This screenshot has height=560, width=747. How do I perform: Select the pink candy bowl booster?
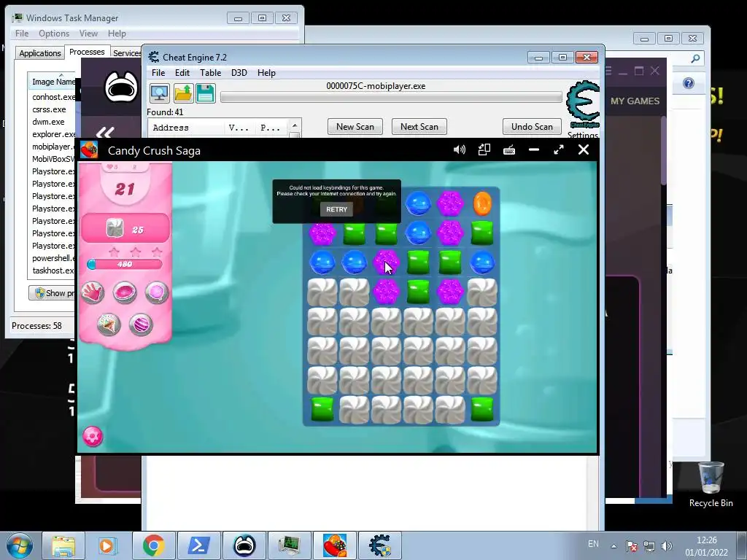point(125,292)
